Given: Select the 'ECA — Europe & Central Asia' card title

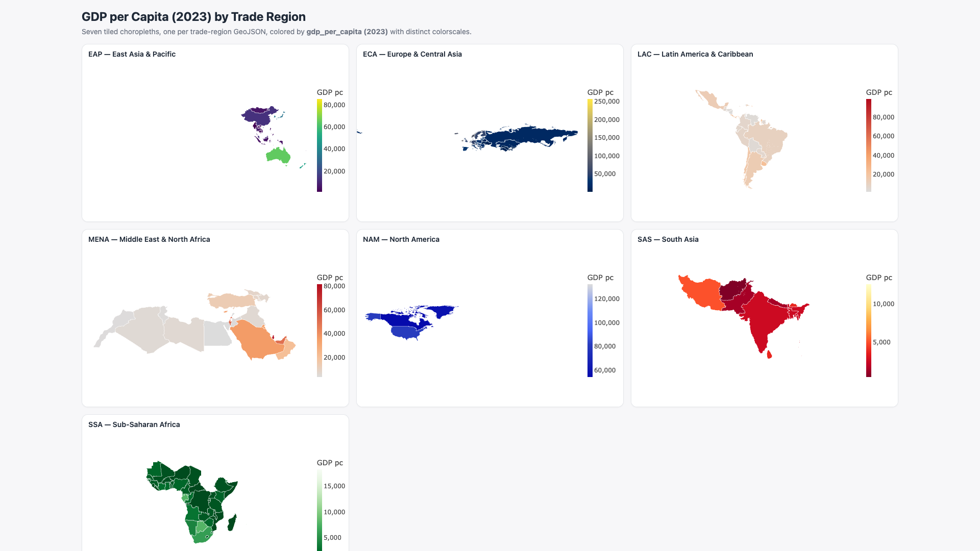Looking at the screenshot, I should click(412, 54).
